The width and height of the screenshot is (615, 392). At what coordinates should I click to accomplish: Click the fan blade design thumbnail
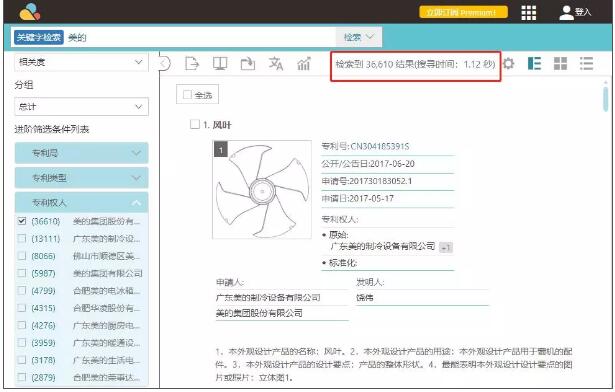point(262,190)
